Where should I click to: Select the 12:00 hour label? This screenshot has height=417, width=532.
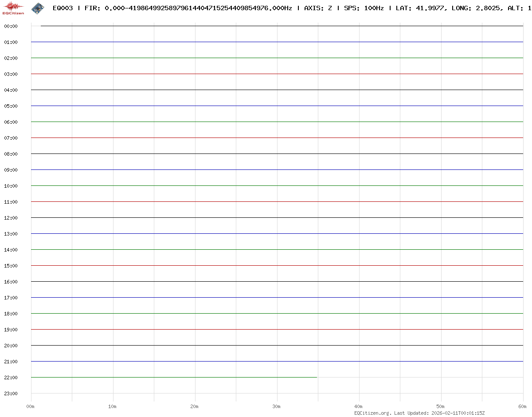pyautogui.click(x=11, y=218)
